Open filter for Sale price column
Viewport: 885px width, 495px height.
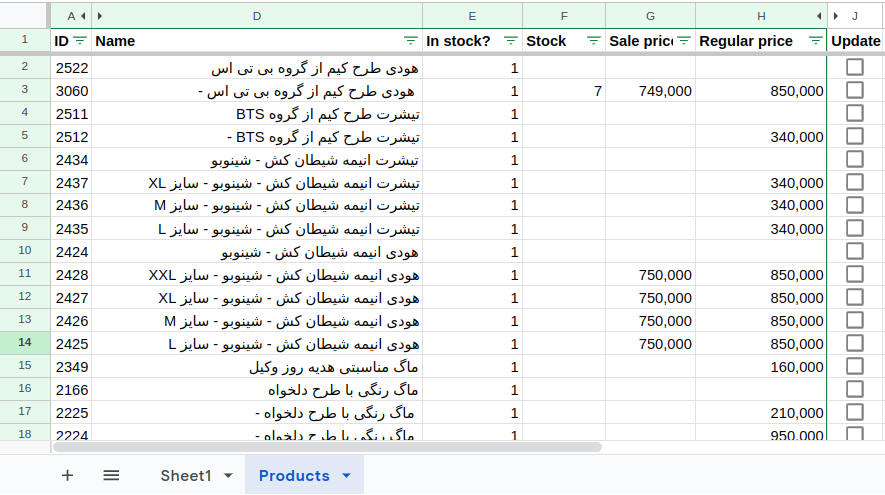tap(684, 41)
